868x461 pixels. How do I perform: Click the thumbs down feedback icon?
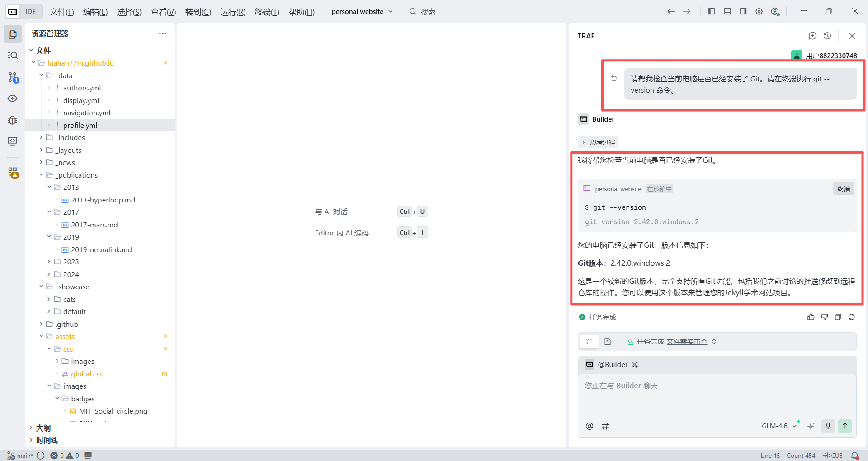pos(824,317)
